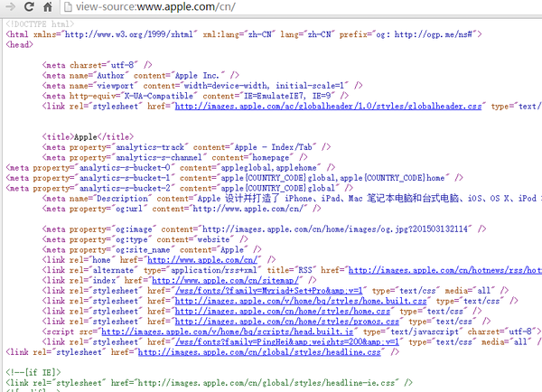This screenshot has width=542, height=392.
Task: Click the X-UA-Compatible meta line
Action: (x=195, y=96)
